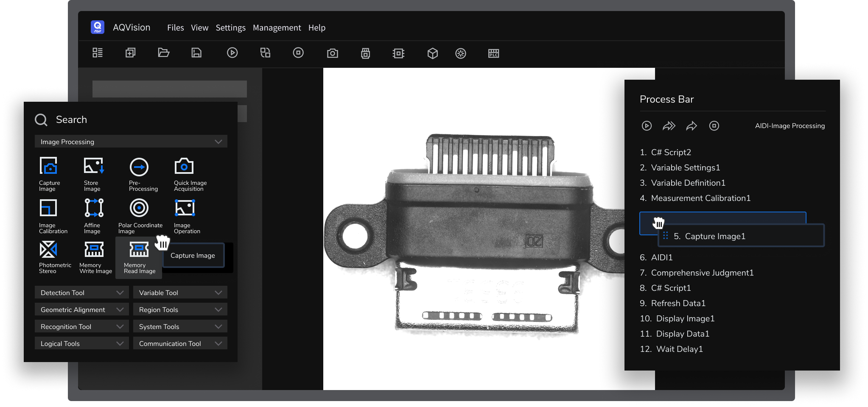Open the Management menu
This screenshot has height=407, width=868.
277,28
